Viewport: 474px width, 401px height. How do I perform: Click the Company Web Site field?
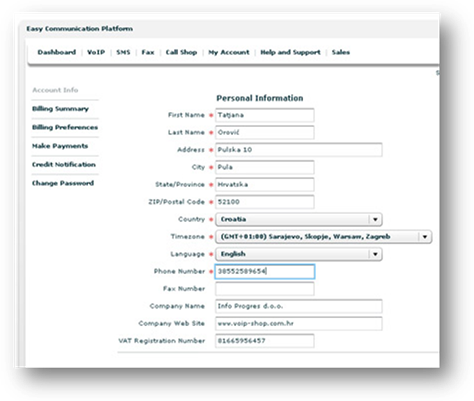[299, 324]
